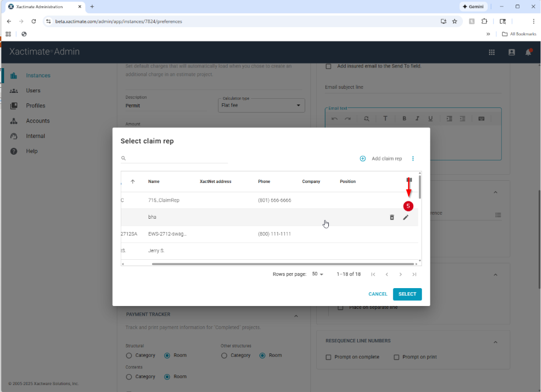Sort the table by Name column

pyautogui.click(x=154, y=182)
